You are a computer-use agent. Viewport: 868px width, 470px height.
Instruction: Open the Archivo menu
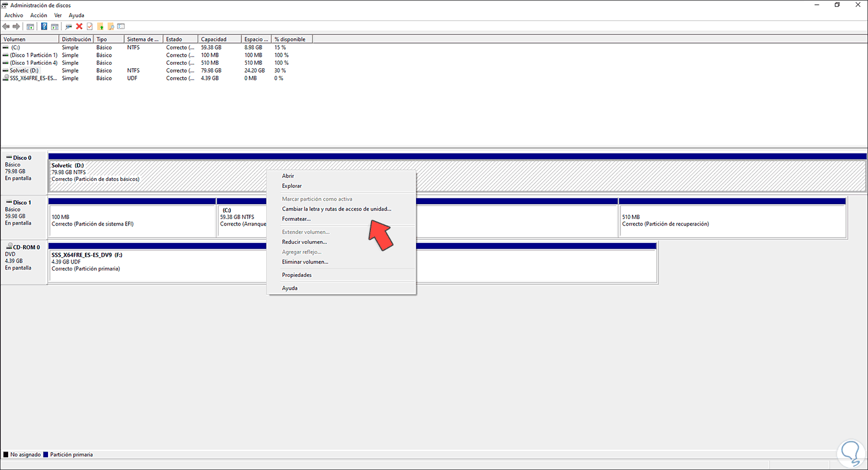pos(13,15)
